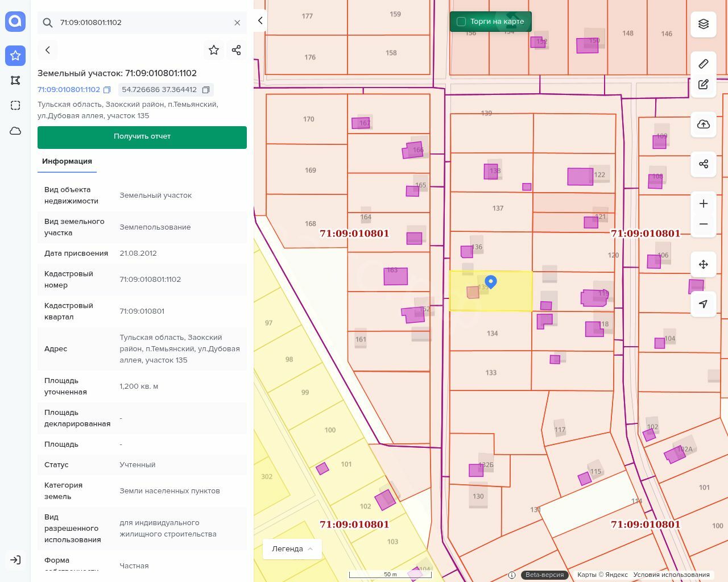Viewport: 728px width, 582px height.
Task: Switch to the Информация tab
Action: click(67, 161)
